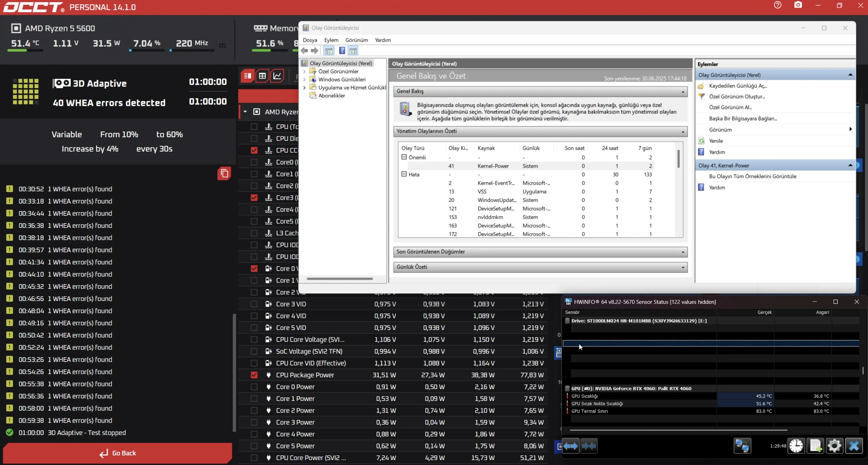This screenshot has width=868, height=465.
Task: Switch OCCT sensors to graph view
Action: (277, 76)
